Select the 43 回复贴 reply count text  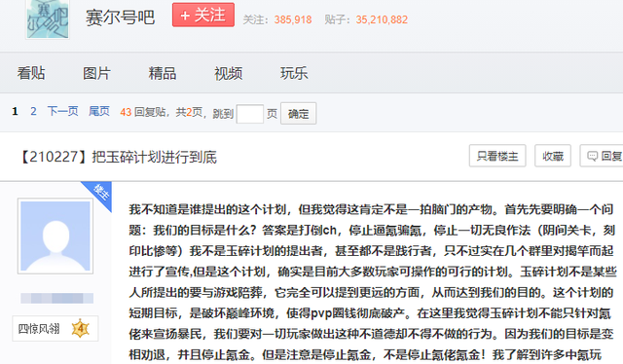click(x=143, y=112)
